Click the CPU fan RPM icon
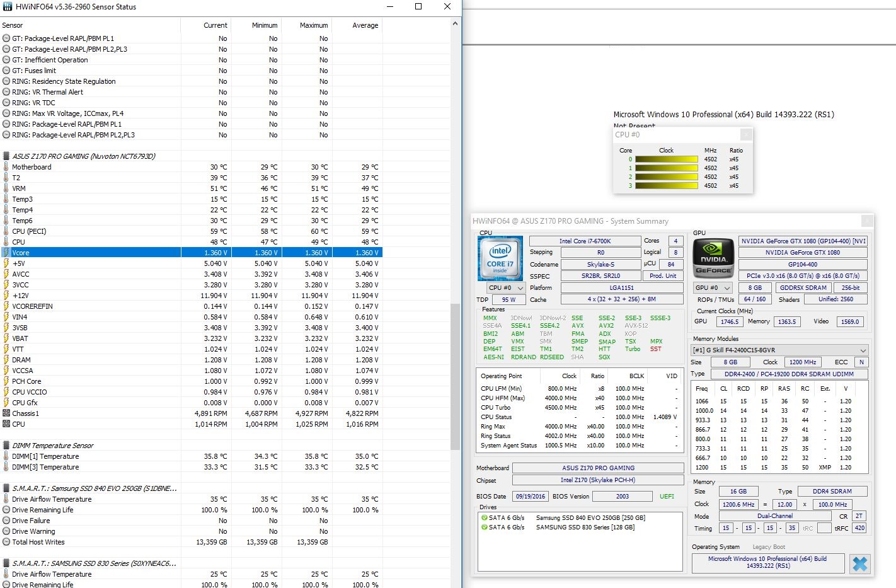This screenshot has width=896, height=588. 6,424
